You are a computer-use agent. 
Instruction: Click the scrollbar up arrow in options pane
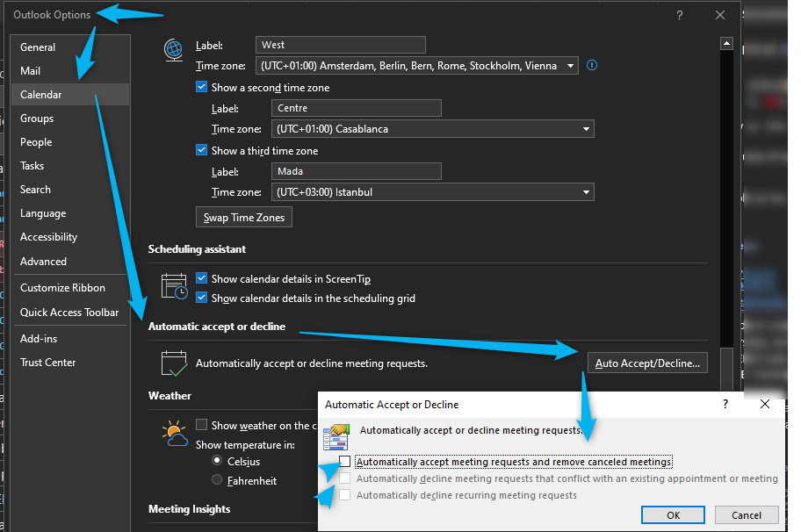pyautogui.click(x=726, y=44)
